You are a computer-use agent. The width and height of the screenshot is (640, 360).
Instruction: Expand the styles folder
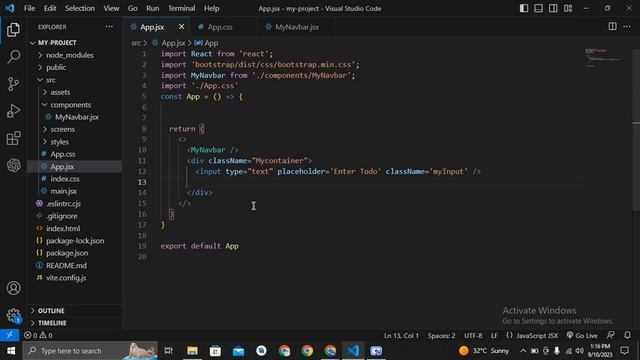point(75,142)
